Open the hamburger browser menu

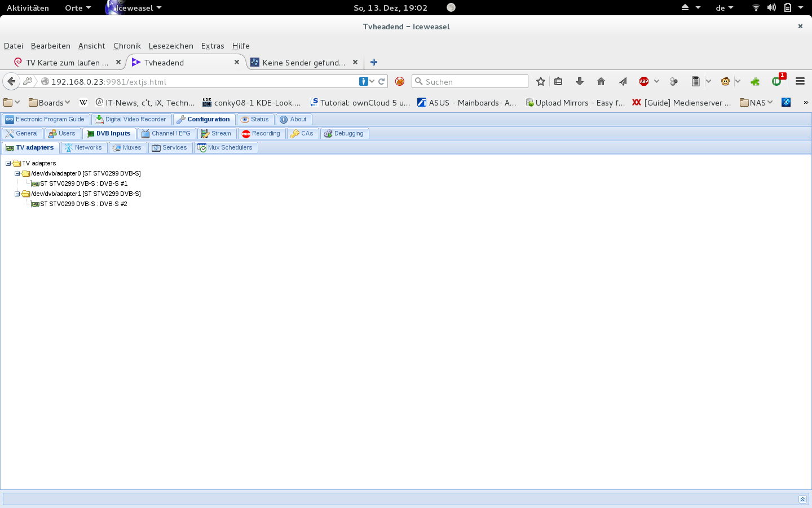click(800, 81)
